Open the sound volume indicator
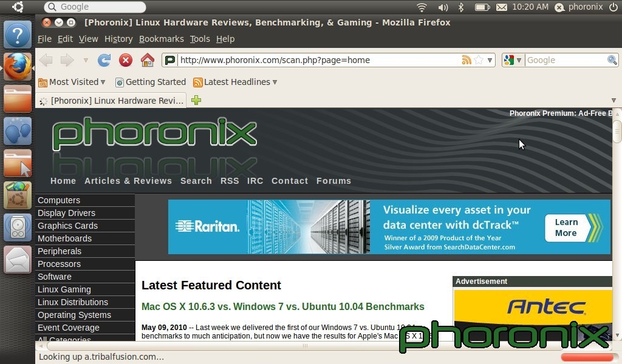This screenshot has width=622, height=364. pos(443,7)
